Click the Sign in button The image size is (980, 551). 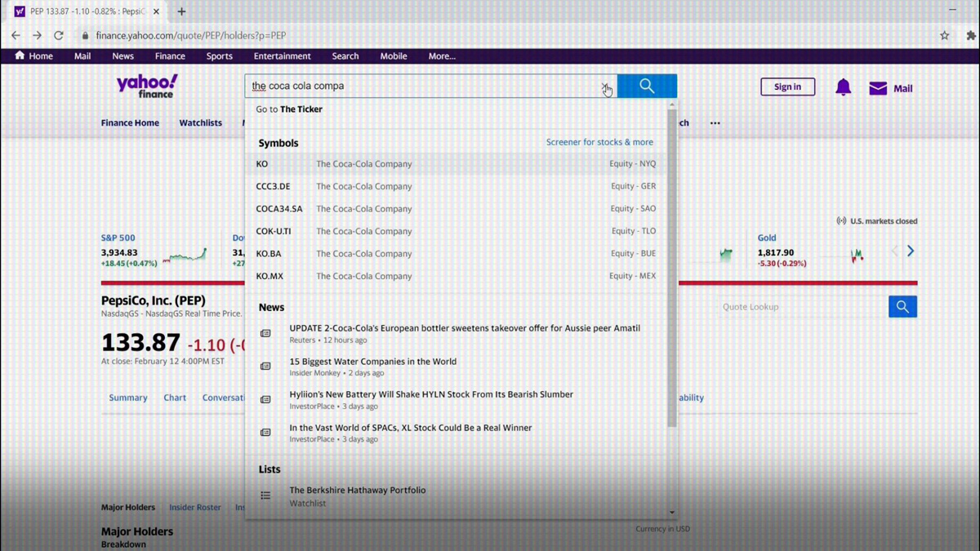point(787,87)
